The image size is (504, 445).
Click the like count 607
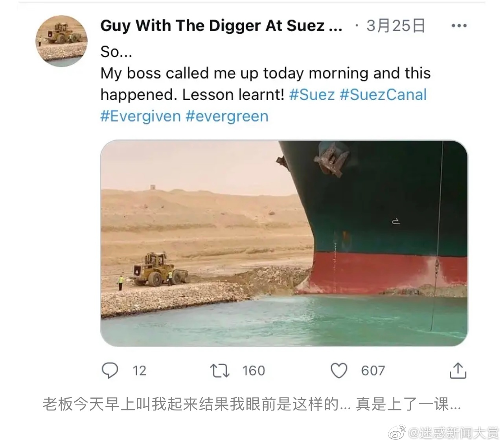pyautogui.click(x=373, y=371)
